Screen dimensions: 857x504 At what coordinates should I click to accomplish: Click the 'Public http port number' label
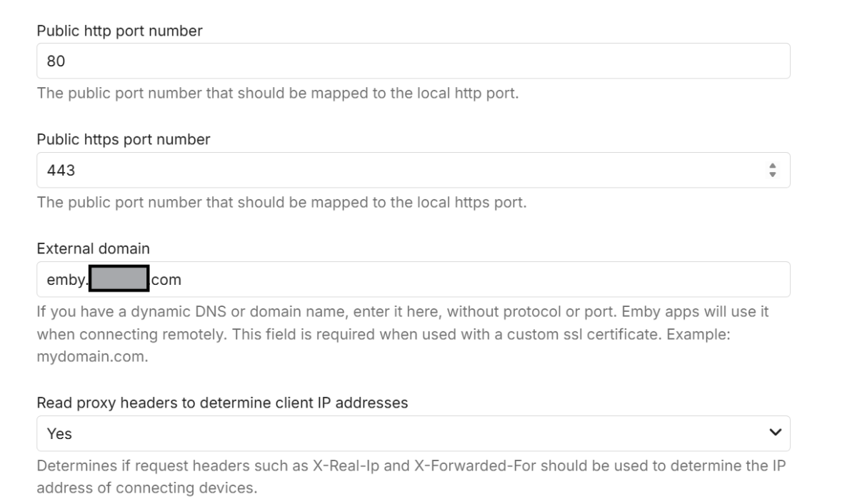pos(118,31)
